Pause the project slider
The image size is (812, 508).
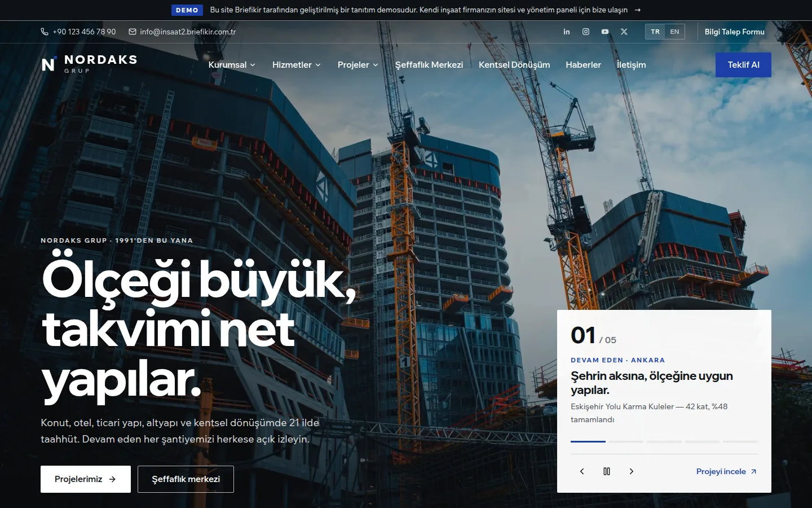(x=607, y=471)
